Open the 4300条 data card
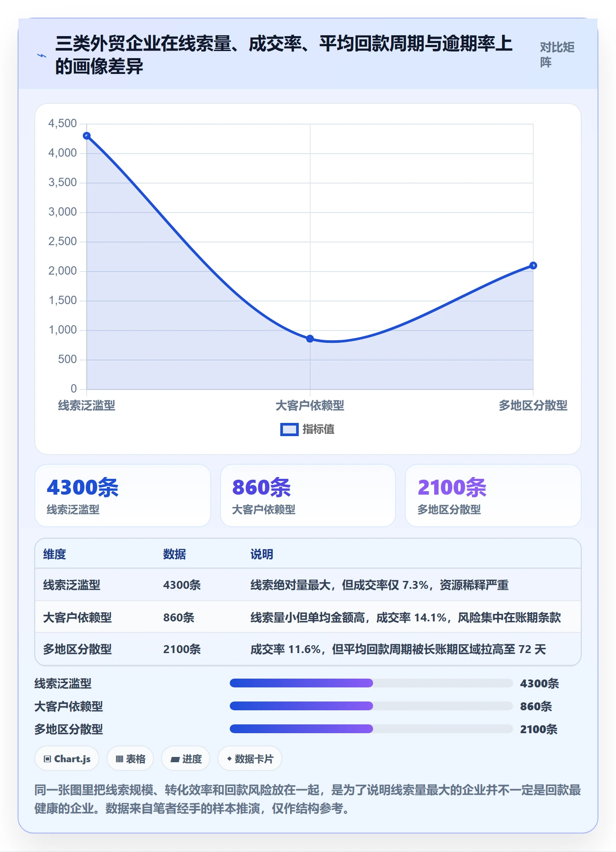Viewport: 616px width, 852px height. [x=123, y=496]
